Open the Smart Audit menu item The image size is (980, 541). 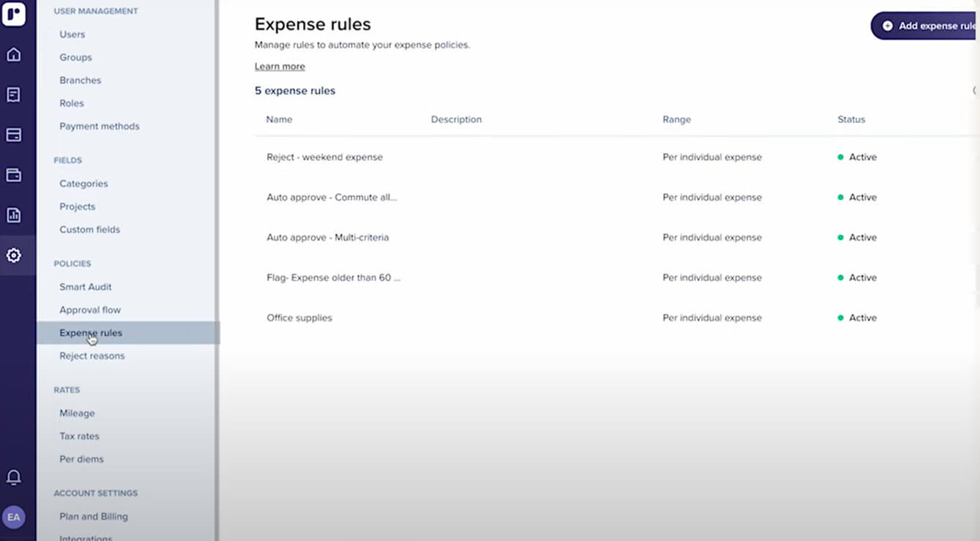(x=86, y=287)
